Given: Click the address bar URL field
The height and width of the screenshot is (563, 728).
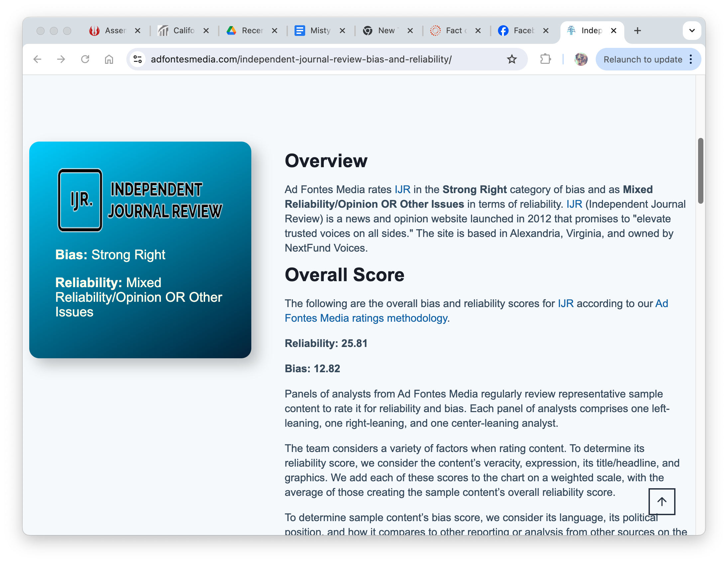Looking at the screenshot, I should point(301,59).
